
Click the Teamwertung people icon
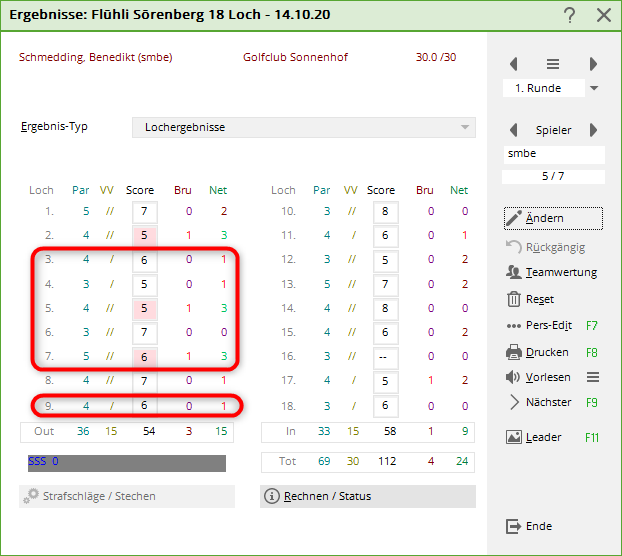click(x=514, y=272)
